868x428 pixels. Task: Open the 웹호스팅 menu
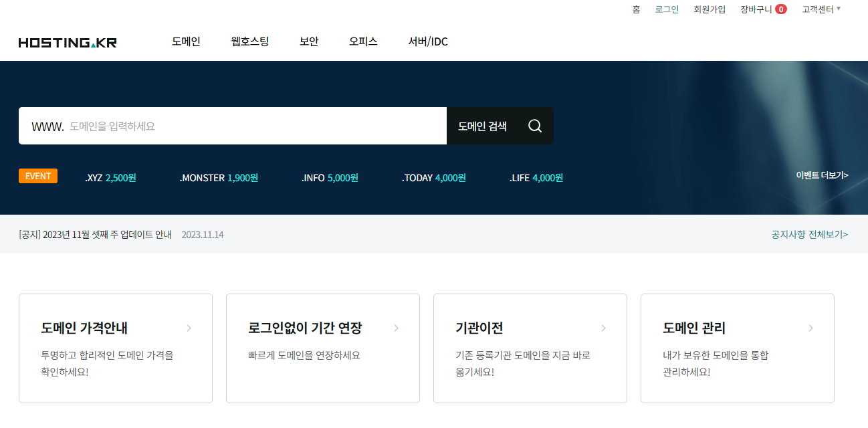250,41
